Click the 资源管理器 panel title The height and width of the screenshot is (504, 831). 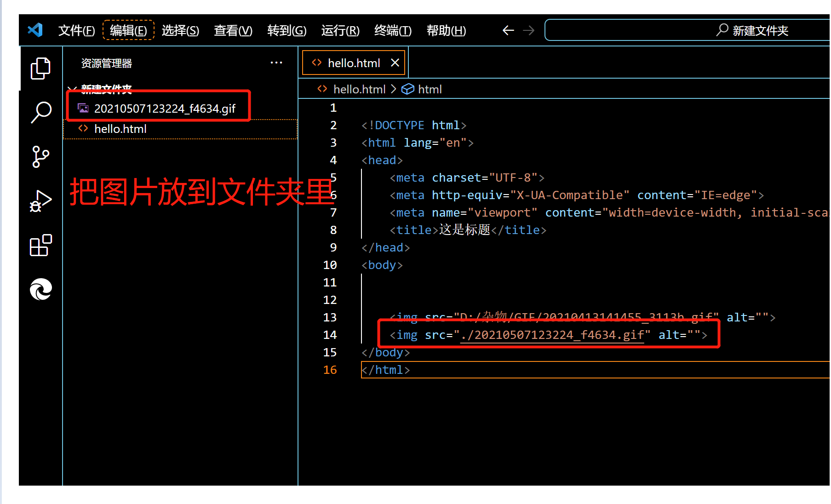(107, 63)
